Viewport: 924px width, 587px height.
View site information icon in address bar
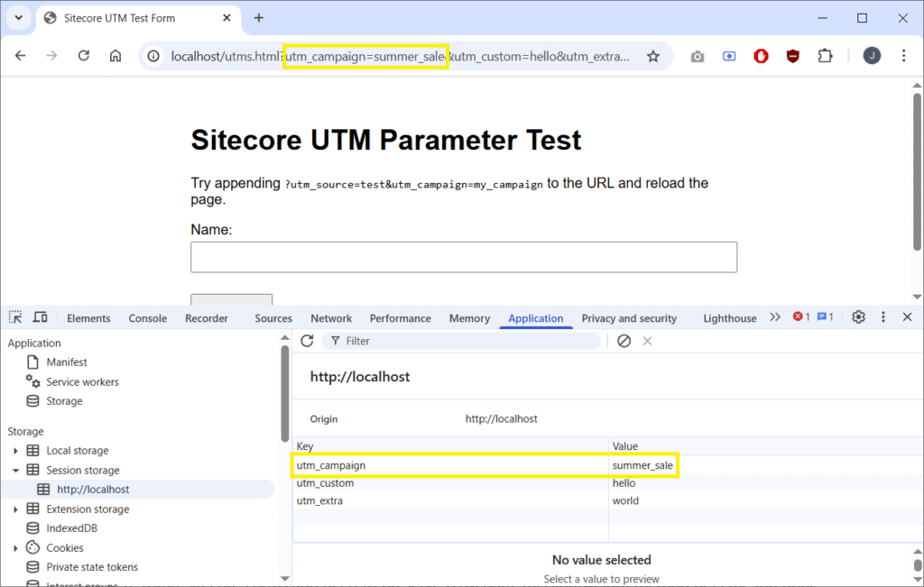click(x=153, y=57)
